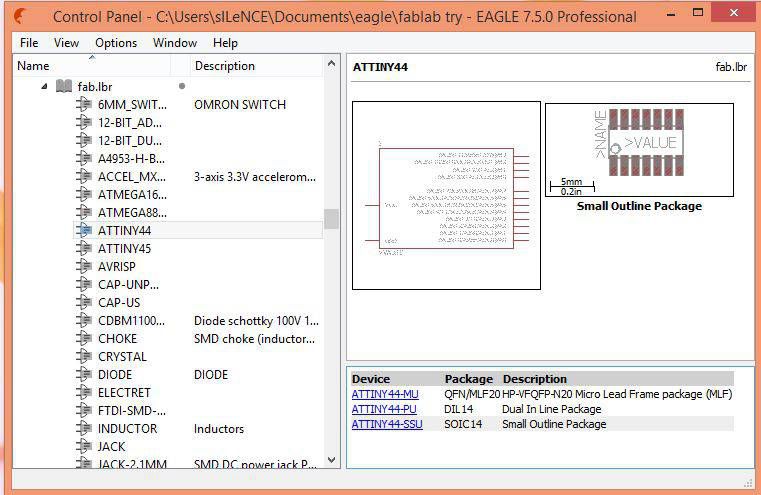Image resolution: width=761 pixels, height=495 pixels.
Task: Open the Options menu
Action: point(116,43)
